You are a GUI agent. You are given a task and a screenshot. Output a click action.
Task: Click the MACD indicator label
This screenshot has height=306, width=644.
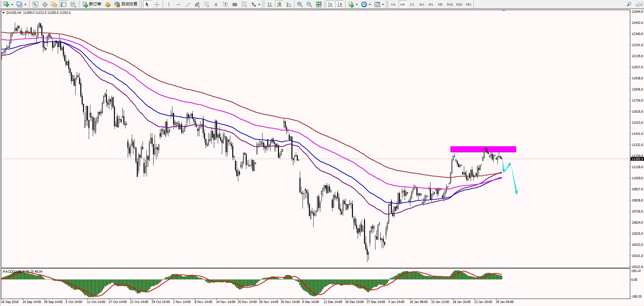pos(23,271)
